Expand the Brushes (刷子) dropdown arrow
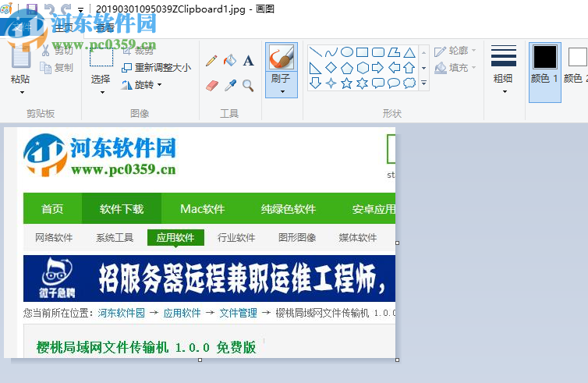 (x=282, y=91)
